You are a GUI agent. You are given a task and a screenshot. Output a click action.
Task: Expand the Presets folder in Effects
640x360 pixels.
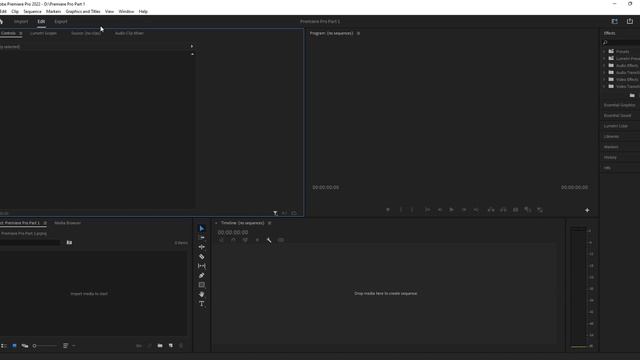[x=604, y=51]
